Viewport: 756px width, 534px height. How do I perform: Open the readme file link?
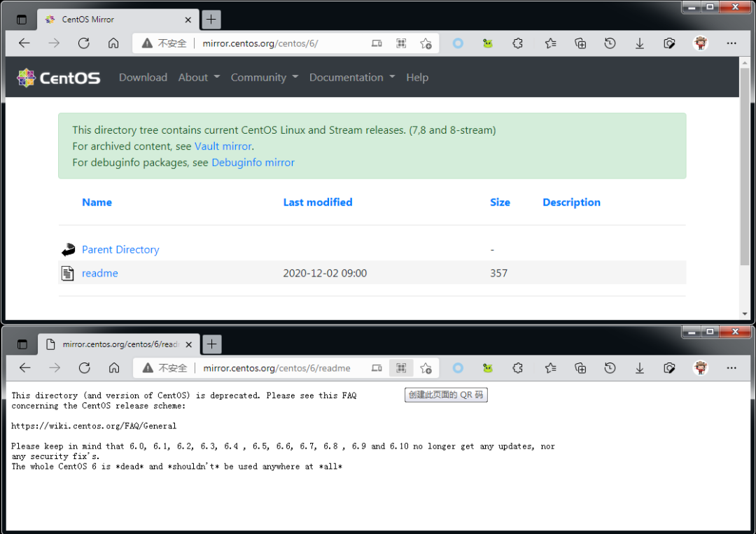[x=99, y=273]
